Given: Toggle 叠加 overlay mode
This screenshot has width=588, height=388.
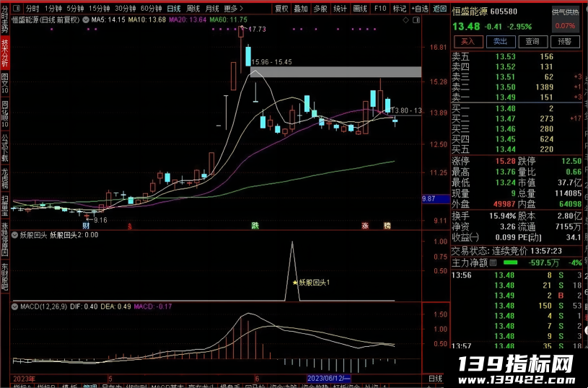Looking at the screenshot, I should pyautogui.click(x=301, y=8).
